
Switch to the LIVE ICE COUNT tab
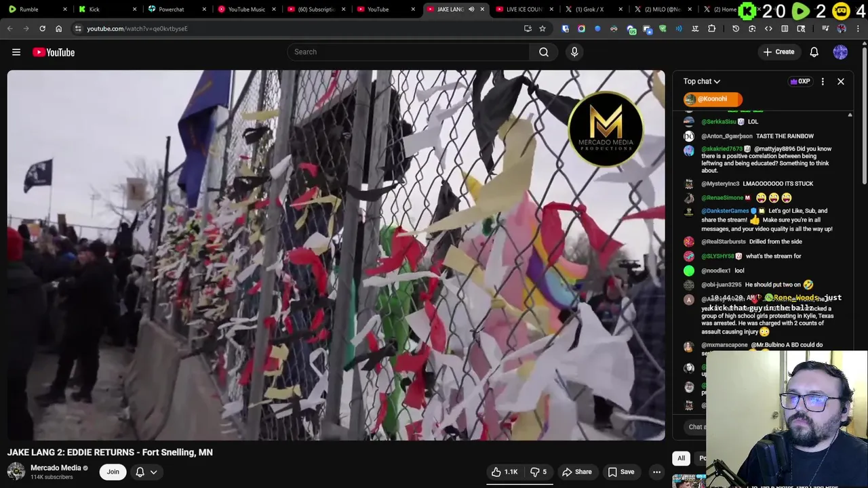524,9
